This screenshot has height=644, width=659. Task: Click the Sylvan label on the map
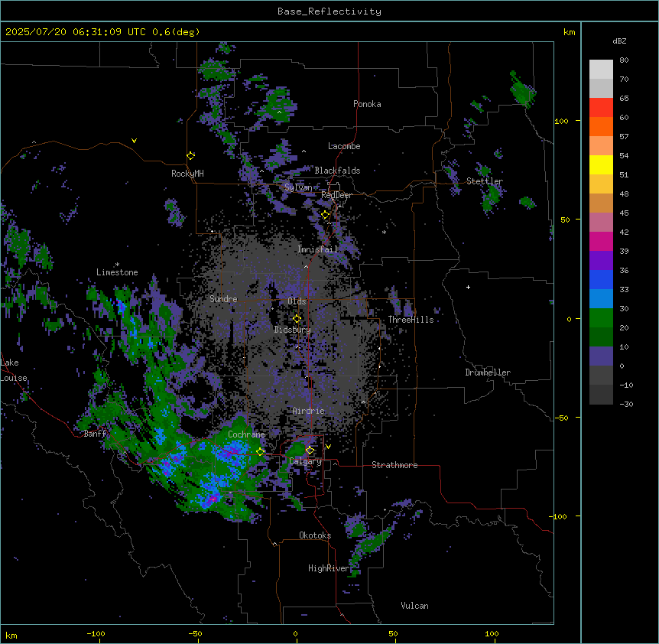[298, 187]
